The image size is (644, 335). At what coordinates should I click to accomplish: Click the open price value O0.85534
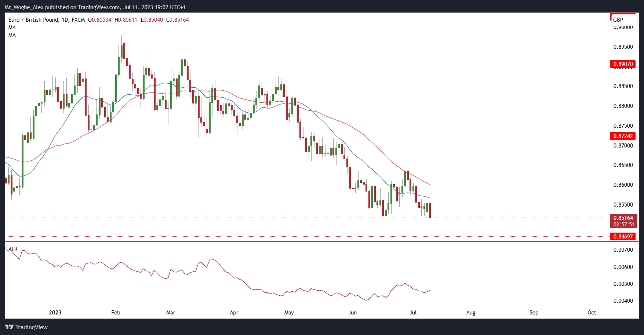click(99, 20)
